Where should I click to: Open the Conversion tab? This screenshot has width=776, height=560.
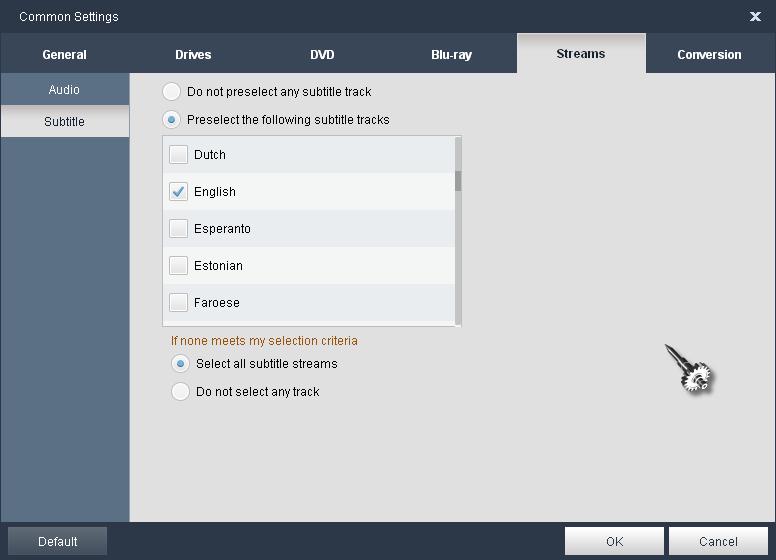709,54
